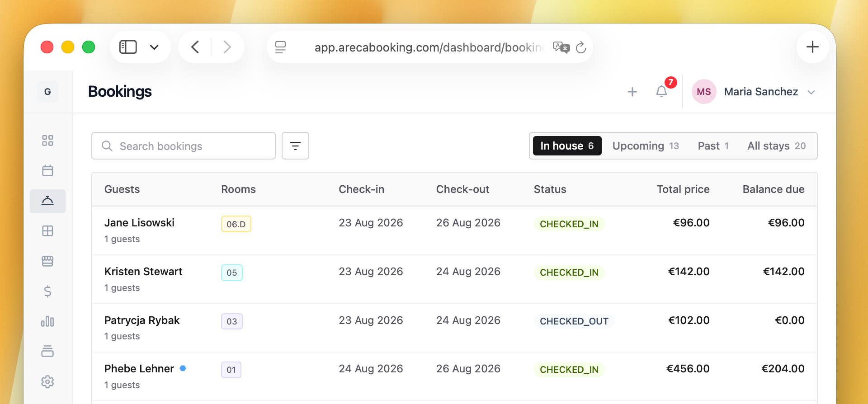Open a new browser tab with plus
The width and height of the screenshot is (868, 404).
[812, 47]
